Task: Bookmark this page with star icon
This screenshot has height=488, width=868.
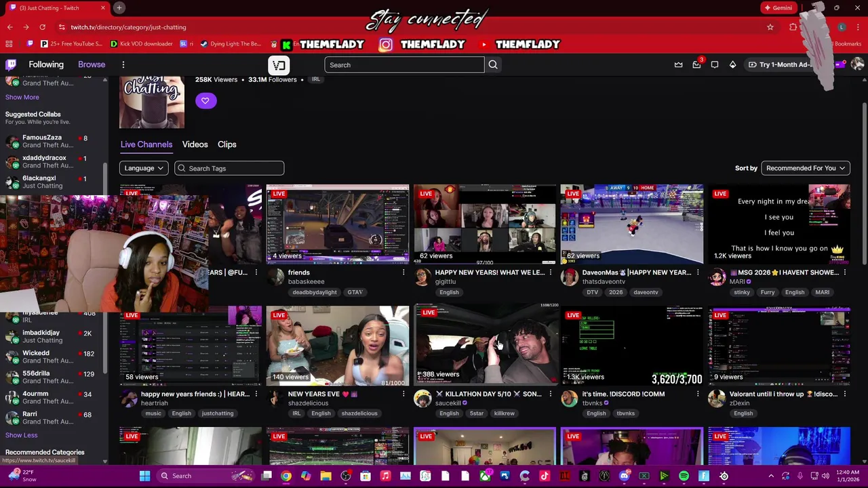Action: pyautogui.click(x=770, y=27)
